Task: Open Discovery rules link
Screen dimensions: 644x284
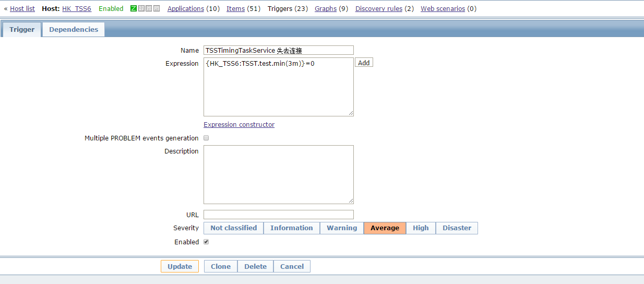Action: 380,9
